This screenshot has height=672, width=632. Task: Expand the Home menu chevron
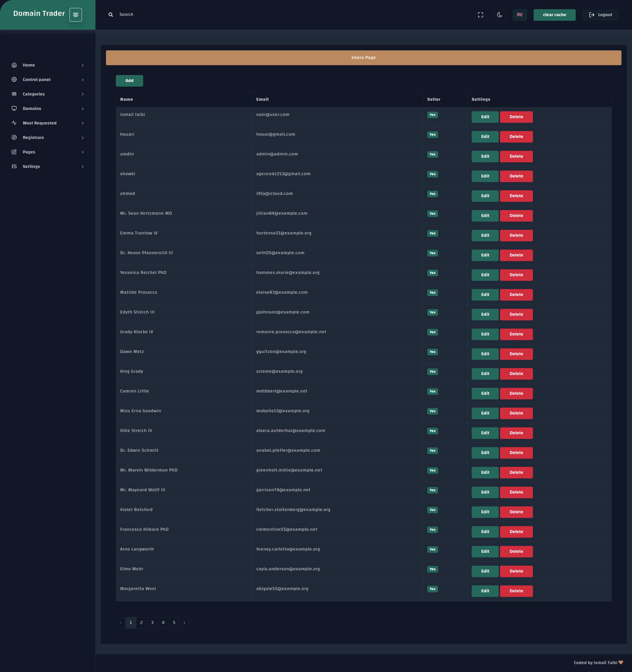(x=83, y=65)
